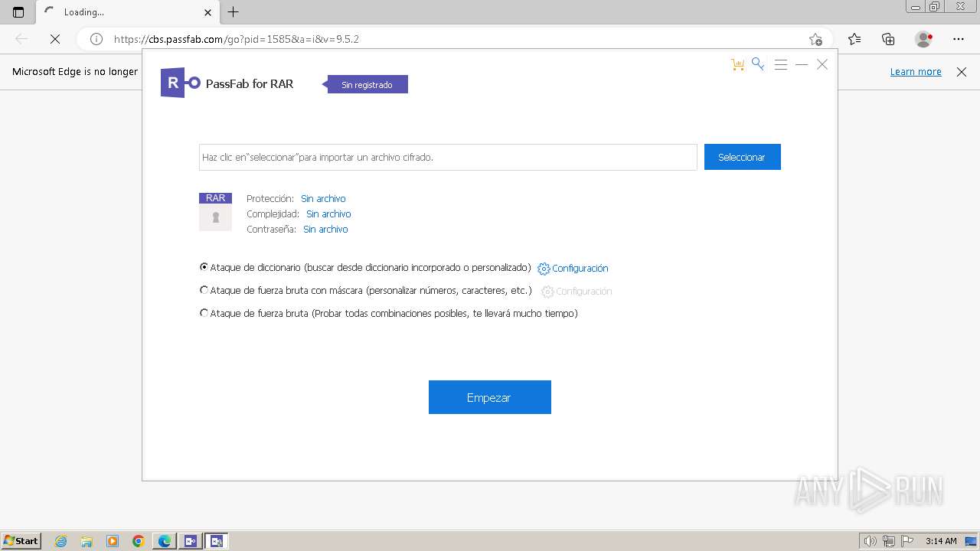Open Action Center flag icon

(906, 541)
